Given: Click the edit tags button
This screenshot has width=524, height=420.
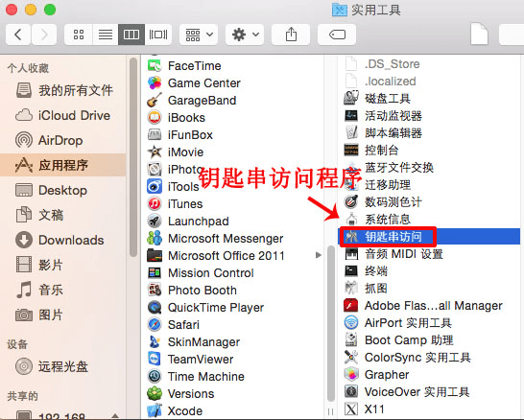Looking at the screenshot, I should click(337, 35).
